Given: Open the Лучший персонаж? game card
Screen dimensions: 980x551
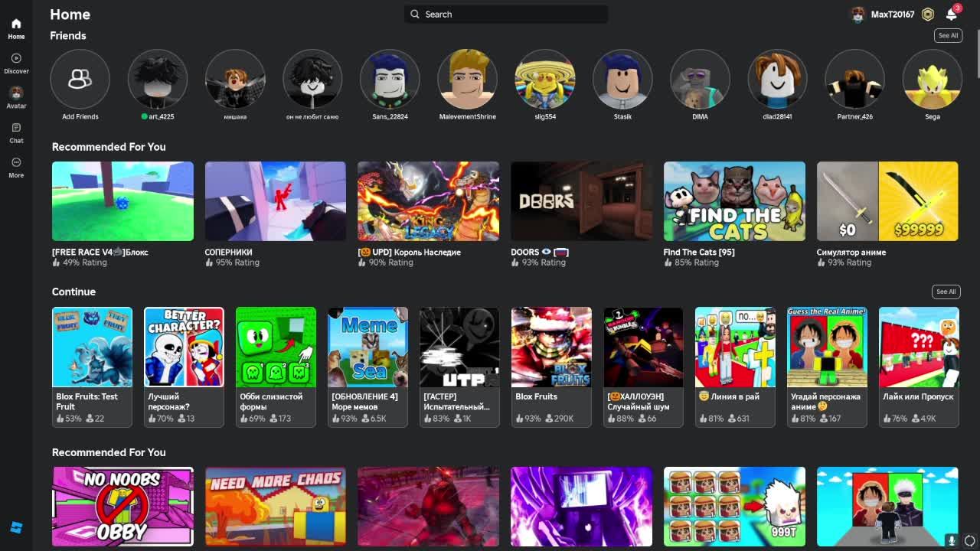Looking at the screenshot, I should 184,367.
